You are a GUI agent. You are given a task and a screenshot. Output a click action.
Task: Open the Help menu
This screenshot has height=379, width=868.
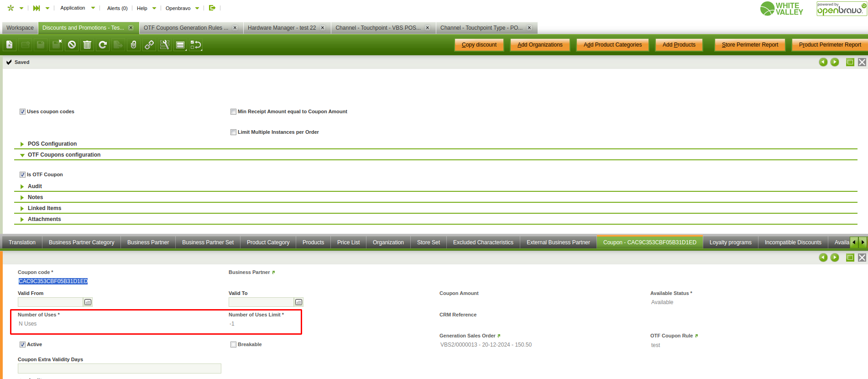coord(146,8)
